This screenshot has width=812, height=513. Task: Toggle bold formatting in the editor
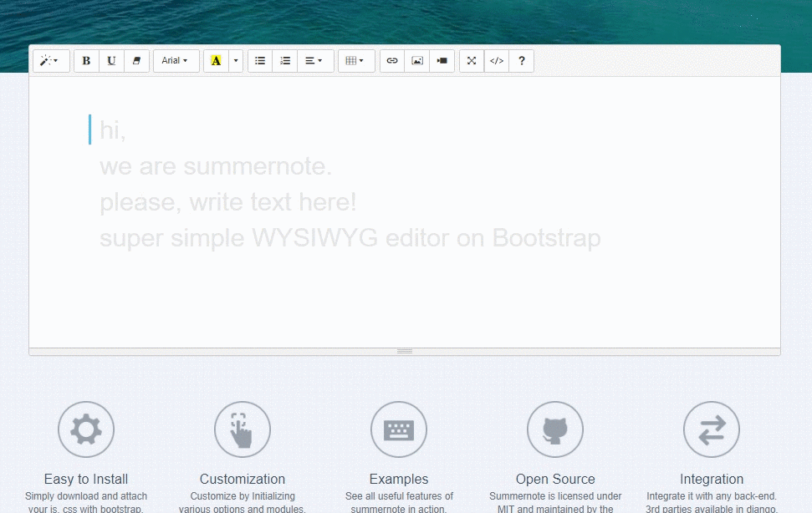click(x=85, y=60)
